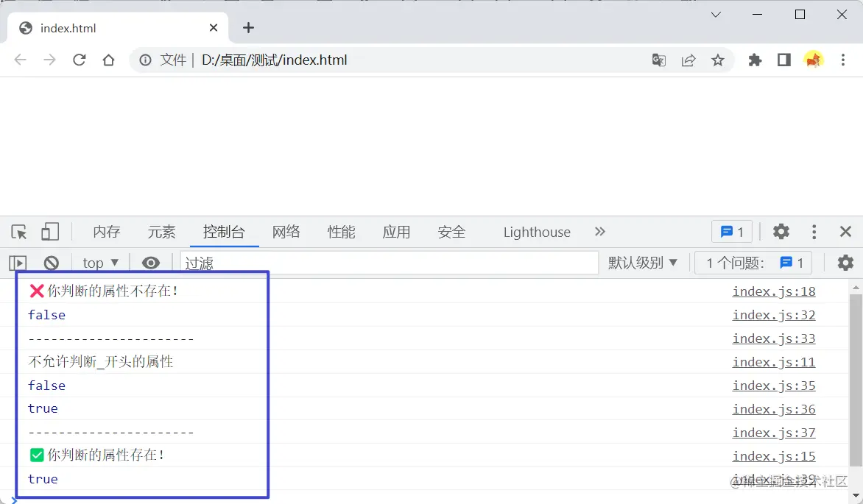Select the inspect element picker icon
This screenshot has width=863, height=504.
pyautogui.click(x=19, y=232)
